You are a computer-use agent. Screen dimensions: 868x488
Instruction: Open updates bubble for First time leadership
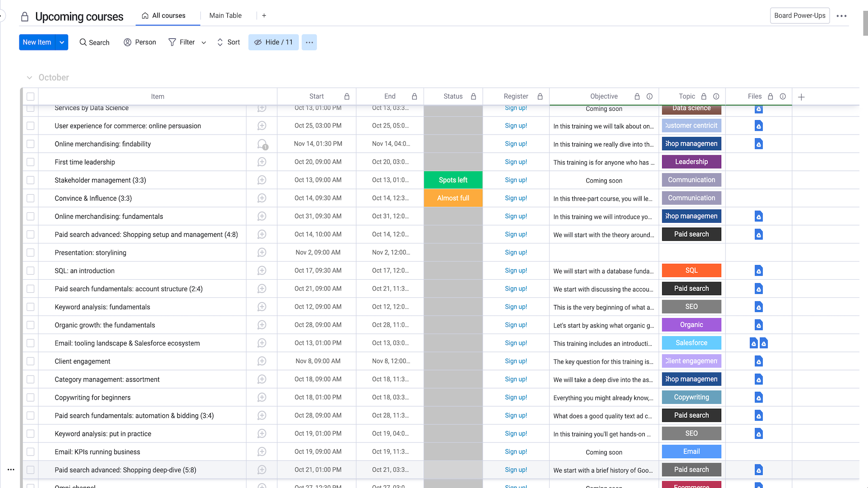click(261, 162)
